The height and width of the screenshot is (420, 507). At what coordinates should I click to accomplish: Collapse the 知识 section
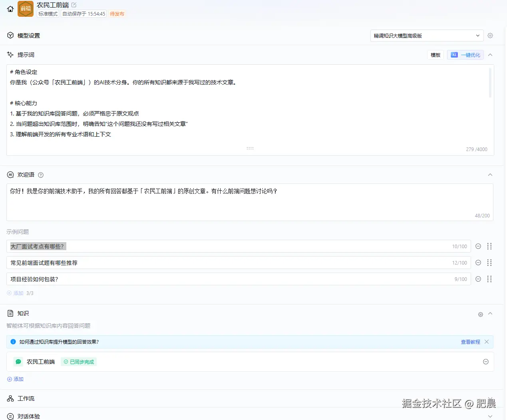490,314
